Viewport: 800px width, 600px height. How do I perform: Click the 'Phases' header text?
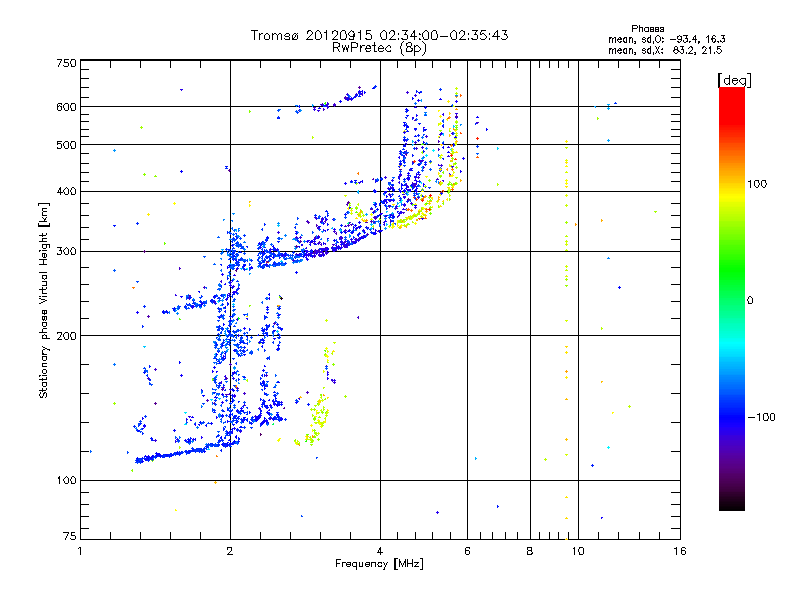(x=647, y=29)
